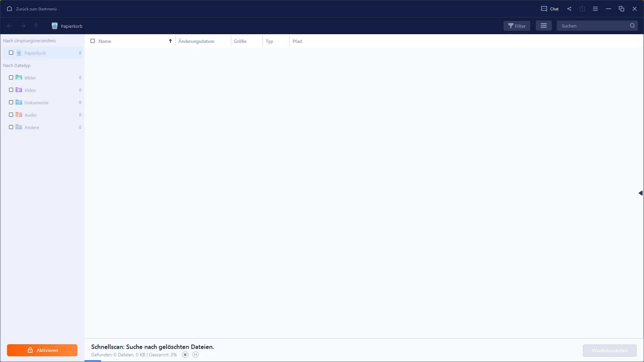Navigate back with the left arrow

(x=10, y=26)
